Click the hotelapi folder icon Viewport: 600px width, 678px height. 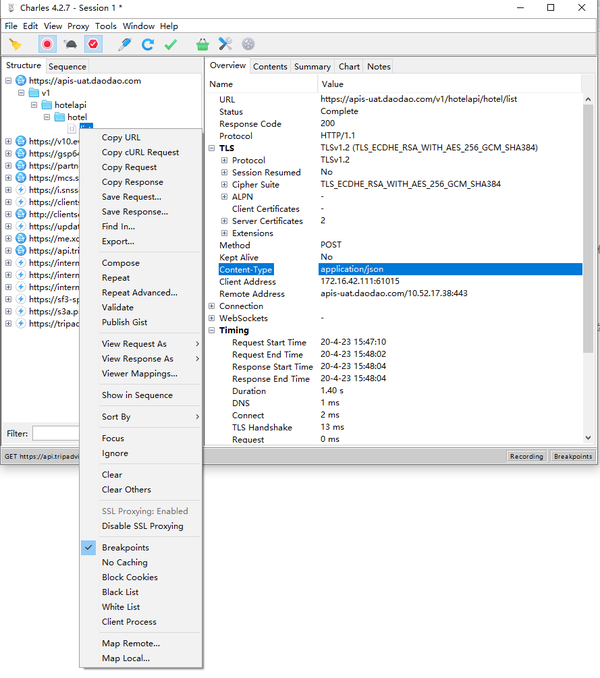click(46, 105)
